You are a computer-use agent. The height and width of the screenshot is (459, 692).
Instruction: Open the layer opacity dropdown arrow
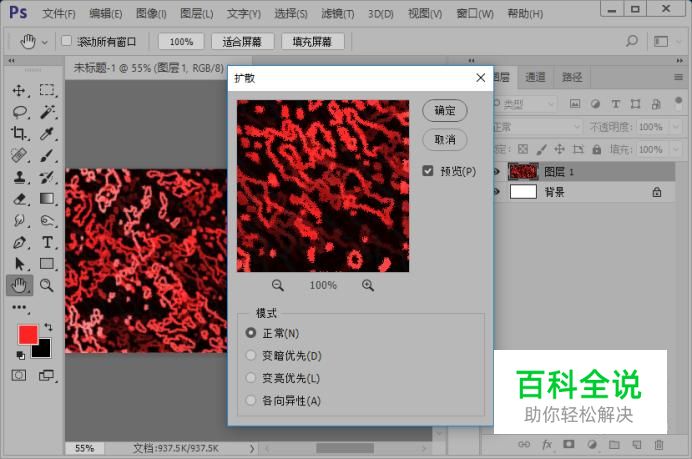(x=675, y=127)
